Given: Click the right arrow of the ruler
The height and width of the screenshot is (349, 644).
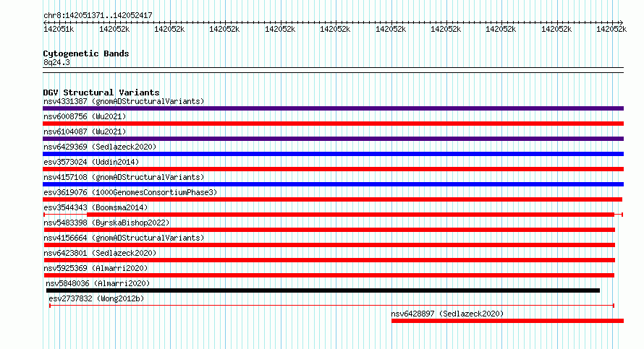Looking at the screenshot, I should coord(622,22).
